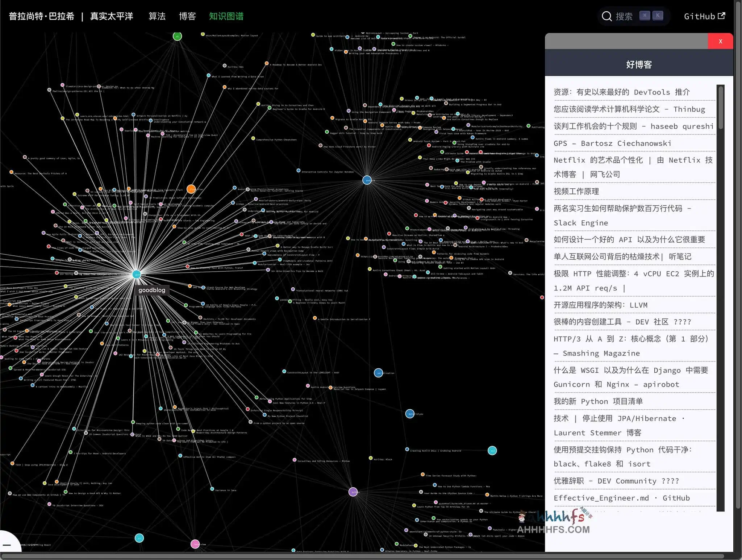
Task: Click the pink node at the bottom of graph
Action: [195, 543]
